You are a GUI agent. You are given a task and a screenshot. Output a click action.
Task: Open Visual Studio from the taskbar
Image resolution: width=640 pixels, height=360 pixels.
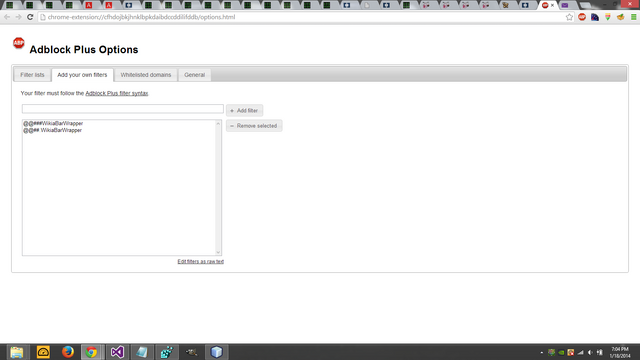click(117, 352)
